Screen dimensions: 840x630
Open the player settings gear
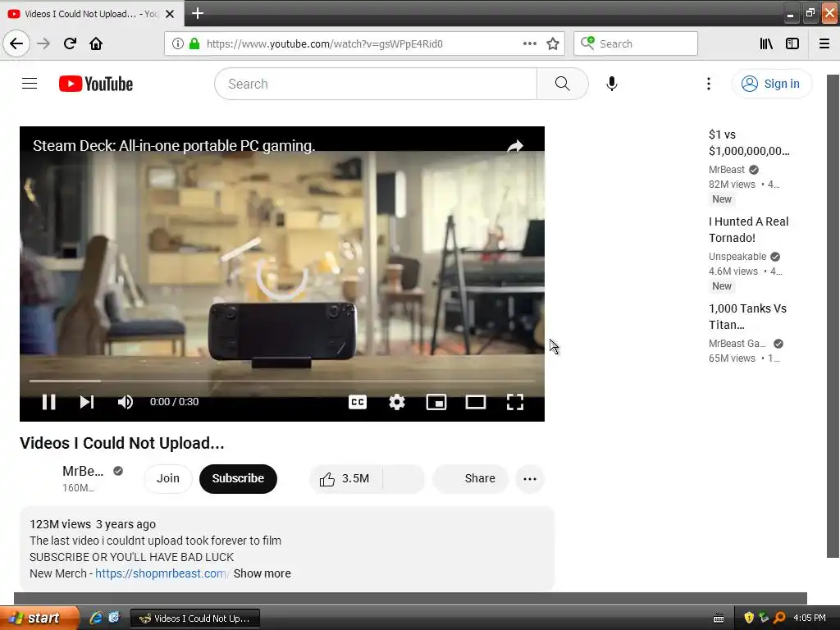tap(397, 402)
